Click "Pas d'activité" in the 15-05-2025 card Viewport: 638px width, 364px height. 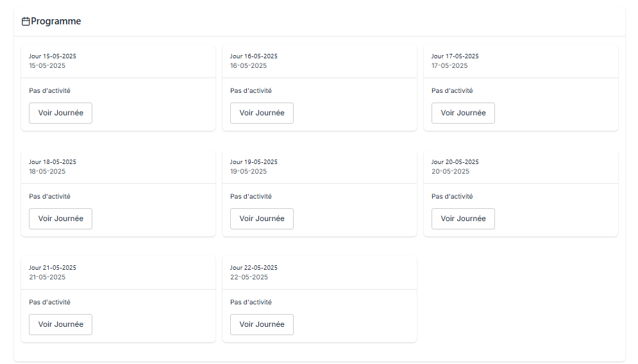pos(49,91)
